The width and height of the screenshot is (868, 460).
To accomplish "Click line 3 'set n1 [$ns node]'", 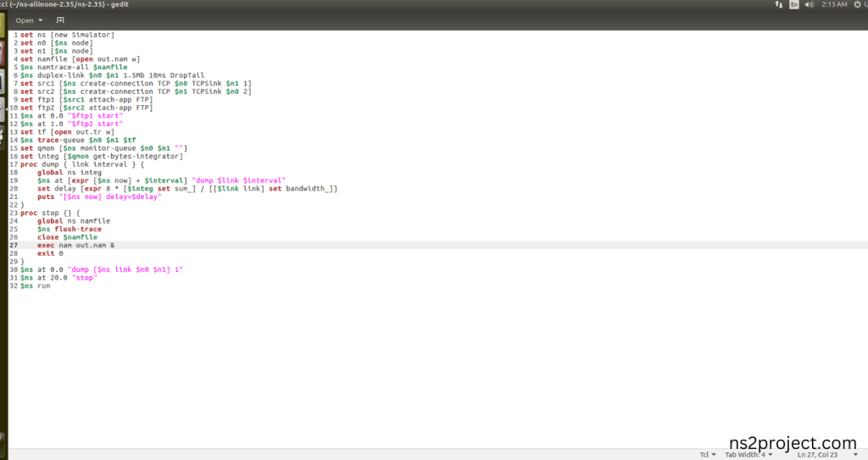I will pos(57,51).
